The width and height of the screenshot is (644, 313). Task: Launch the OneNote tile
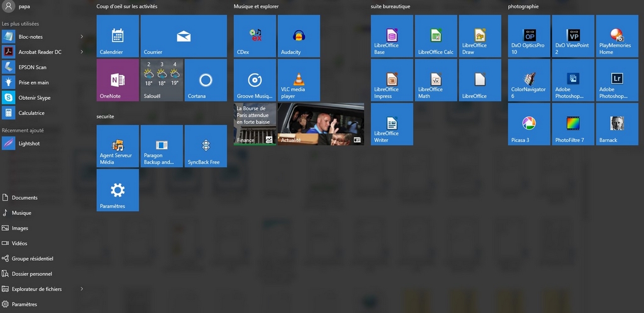click(118, 80)
